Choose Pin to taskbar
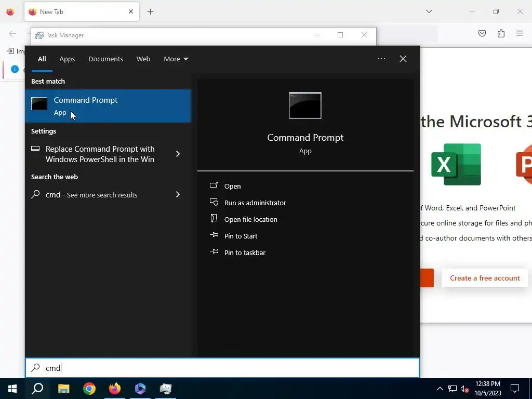Image resolution: width=532 pixels, height=399 pixels. coord(245,253)
